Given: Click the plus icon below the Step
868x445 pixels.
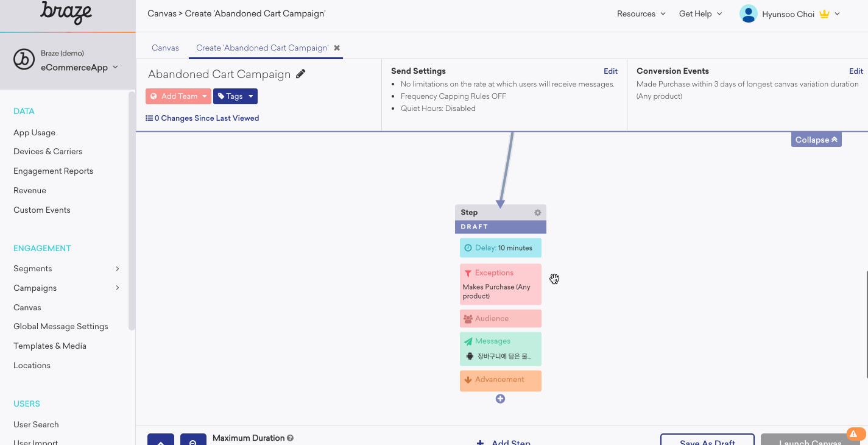Looking at the screenshot, I should [x=500, y=399].
